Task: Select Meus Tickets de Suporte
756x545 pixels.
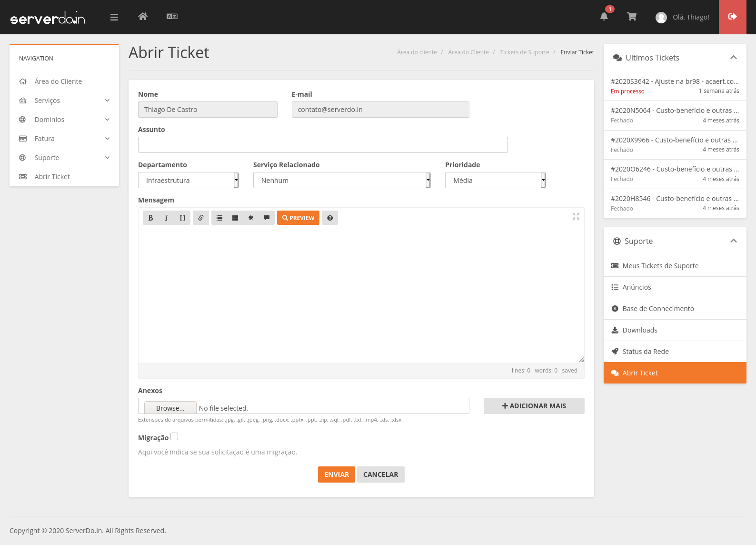Action: pos(660,266)
